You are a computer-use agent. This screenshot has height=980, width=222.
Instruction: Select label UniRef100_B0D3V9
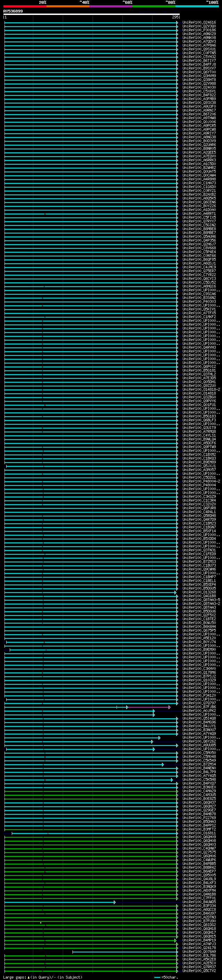tap(199, 141)
